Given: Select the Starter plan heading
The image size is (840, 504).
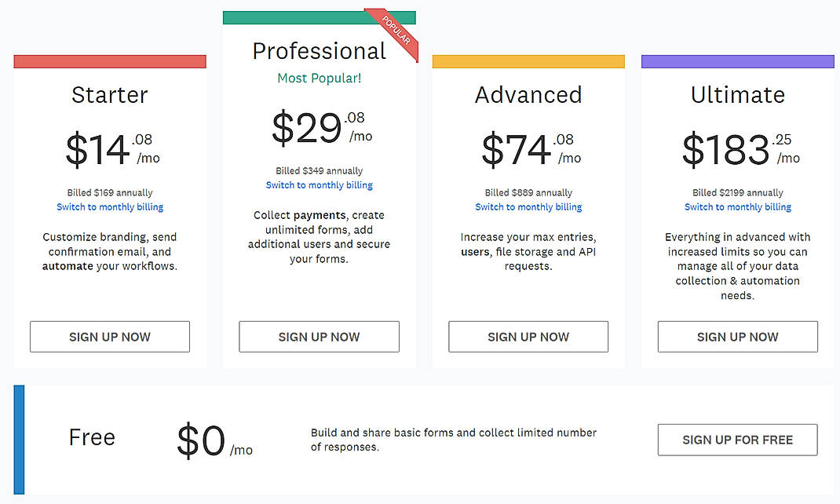Looking at the screenshot, I should [x=109, y=95].
